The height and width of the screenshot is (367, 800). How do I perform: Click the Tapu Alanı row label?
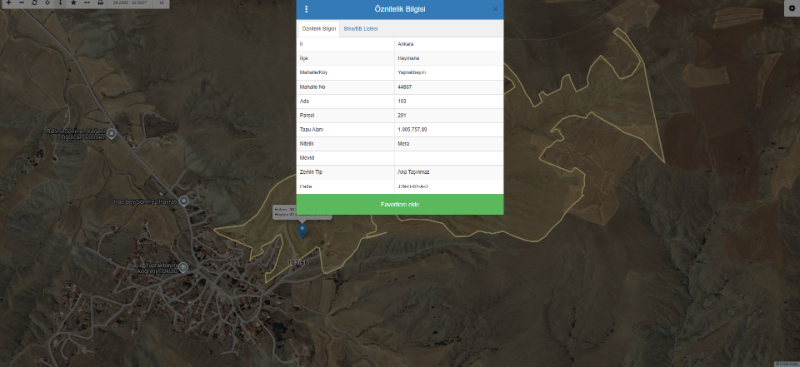pyautogui.click(x=311, y=130)
